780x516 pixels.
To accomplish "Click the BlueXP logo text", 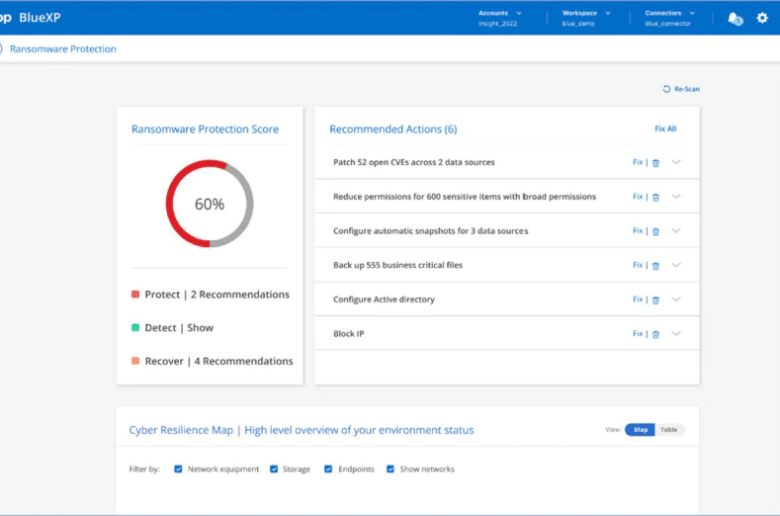I will pos(40,17).
